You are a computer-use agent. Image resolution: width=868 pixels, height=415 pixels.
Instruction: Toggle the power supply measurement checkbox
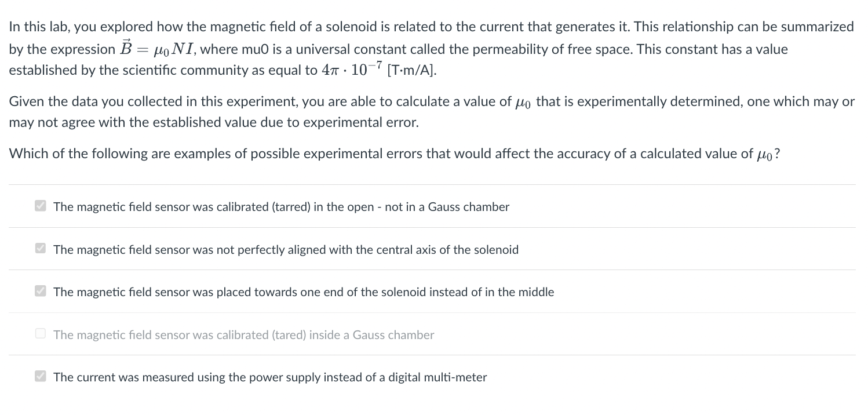(x=40, y=376)
